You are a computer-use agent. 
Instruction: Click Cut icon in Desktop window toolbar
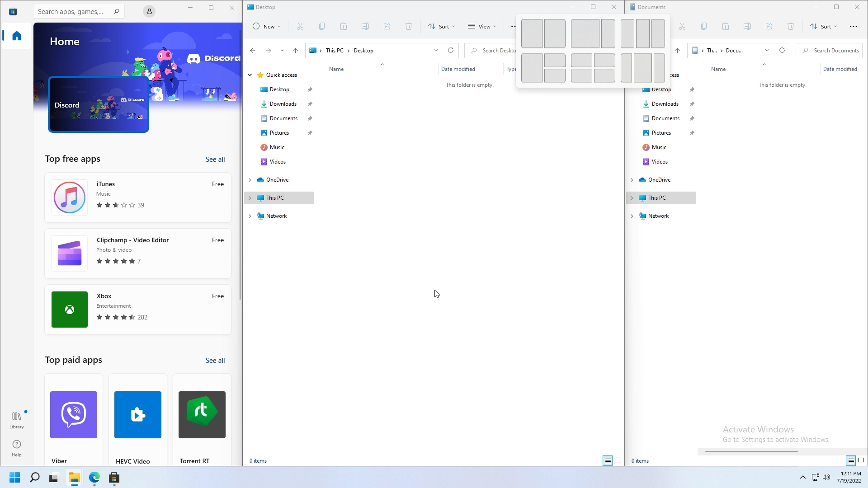pos(300,26)
